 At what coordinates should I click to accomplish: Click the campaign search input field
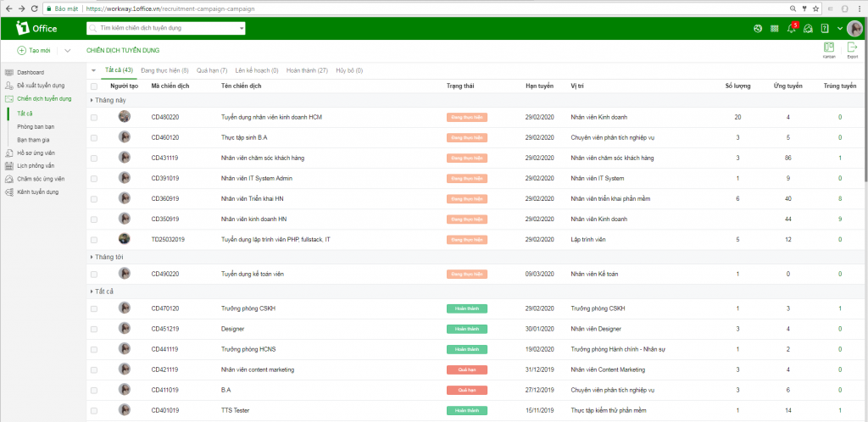click(x=166, y=28)
